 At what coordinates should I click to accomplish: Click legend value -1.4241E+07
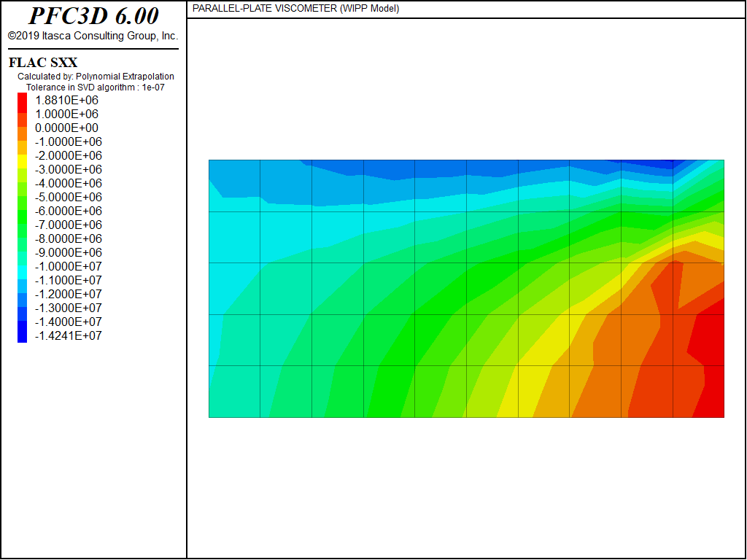(x=68, y=335)
